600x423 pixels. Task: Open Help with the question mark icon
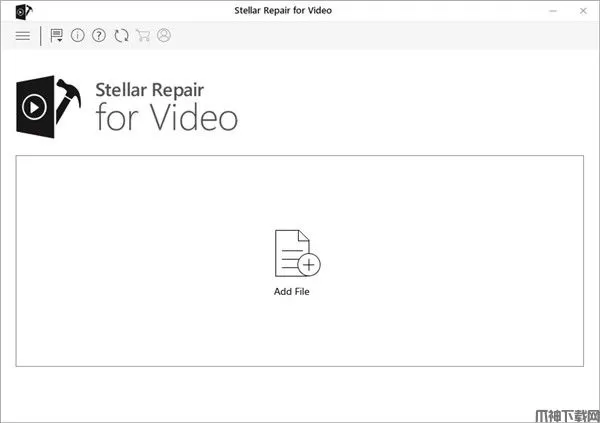click(99, 36)
